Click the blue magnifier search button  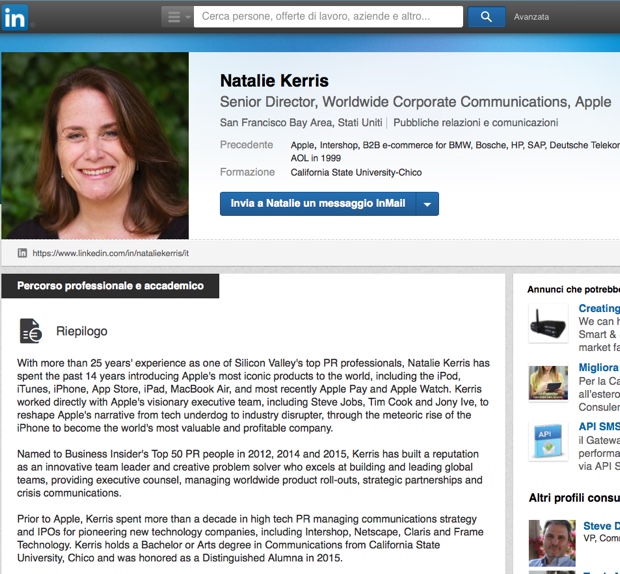pos(486,17)
